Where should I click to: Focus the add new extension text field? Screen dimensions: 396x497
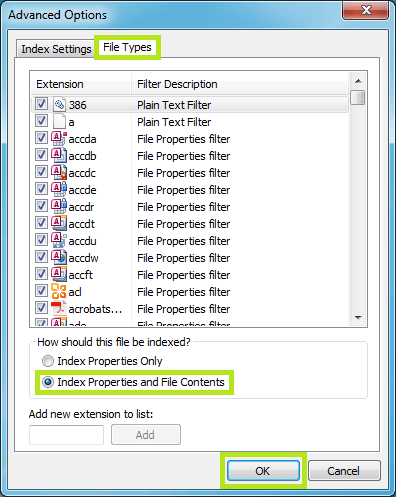click(66, 435)
